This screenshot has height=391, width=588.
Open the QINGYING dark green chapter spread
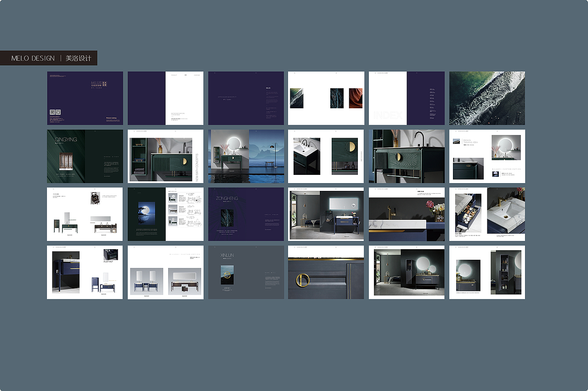85,156
